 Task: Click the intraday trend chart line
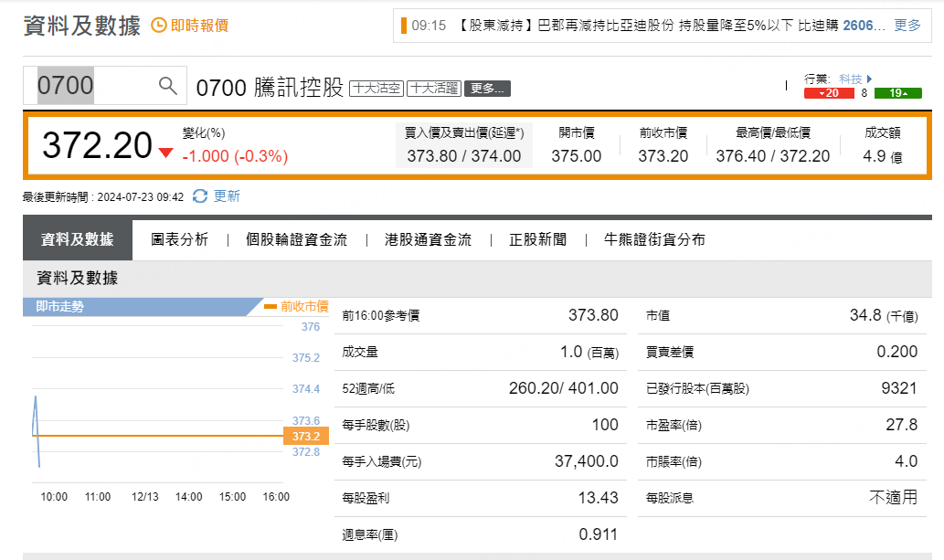[37, 430]
